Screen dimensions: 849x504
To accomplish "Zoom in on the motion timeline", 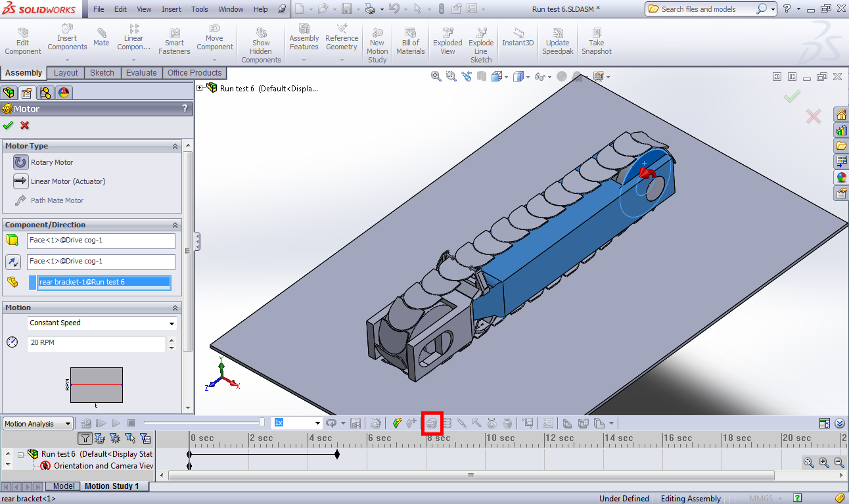I will tap(824, 463).
